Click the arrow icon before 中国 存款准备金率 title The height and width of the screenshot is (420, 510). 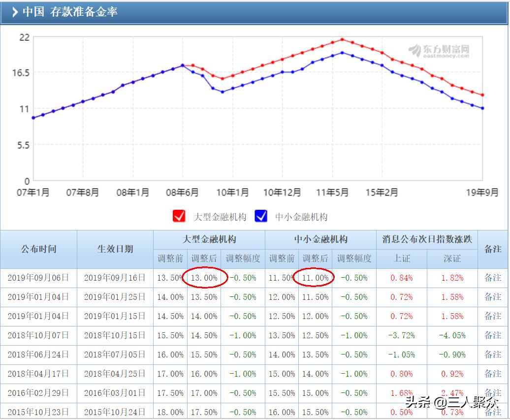pyautogui.click(x=15, y=11)
